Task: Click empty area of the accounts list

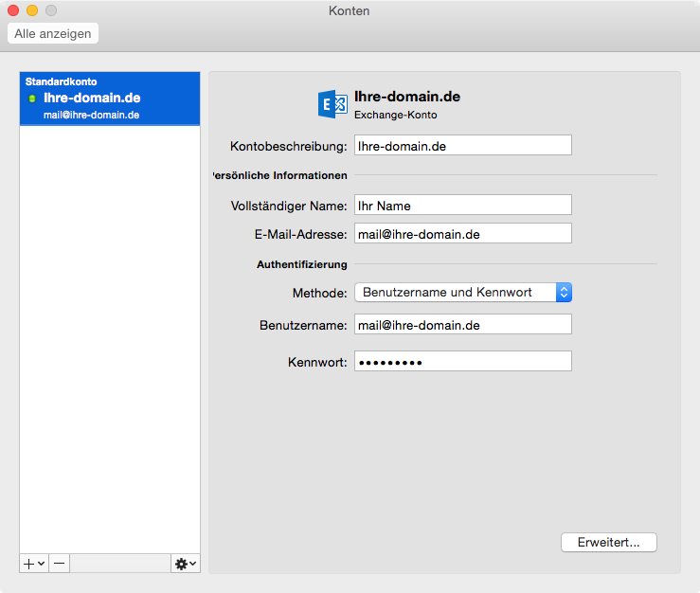Action: click(x=110, y=339)
